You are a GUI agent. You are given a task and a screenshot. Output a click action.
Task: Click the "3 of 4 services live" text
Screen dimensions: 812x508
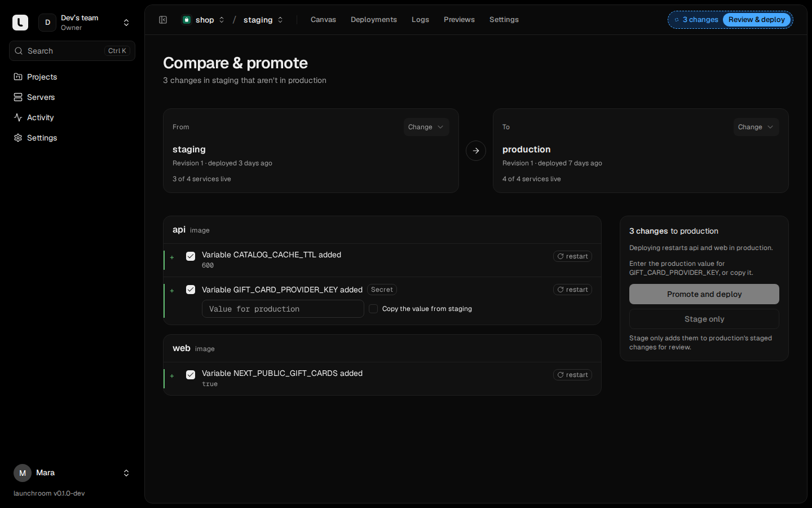click(202, 179)
